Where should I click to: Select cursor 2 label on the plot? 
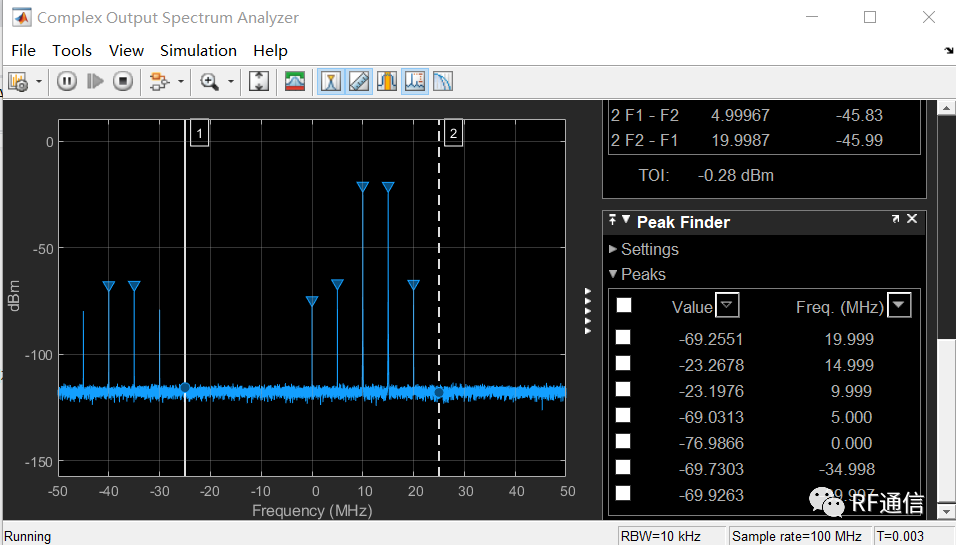pyautogui.click(x=453, y=133)
